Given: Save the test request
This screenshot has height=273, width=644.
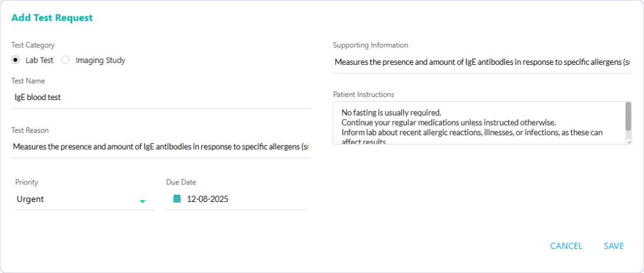Looking at the screenshot, I should coord(614,246).
